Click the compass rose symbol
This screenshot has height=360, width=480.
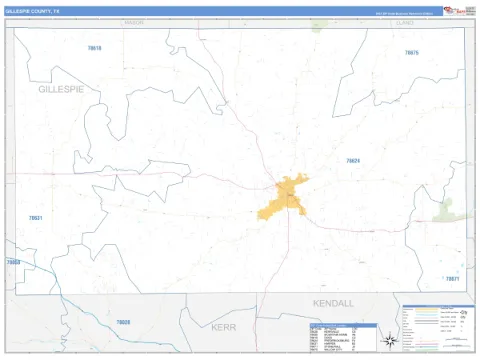click(x=390, y=341)
